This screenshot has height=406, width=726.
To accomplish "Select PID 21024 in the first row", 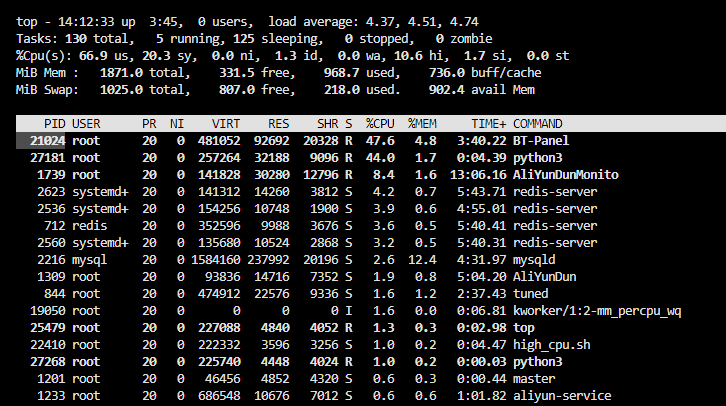I will pyautogui.click(x=48, y=141).
